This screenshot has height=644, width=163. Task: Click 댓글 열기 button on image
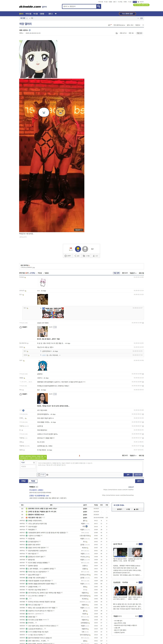pos(79,230)
